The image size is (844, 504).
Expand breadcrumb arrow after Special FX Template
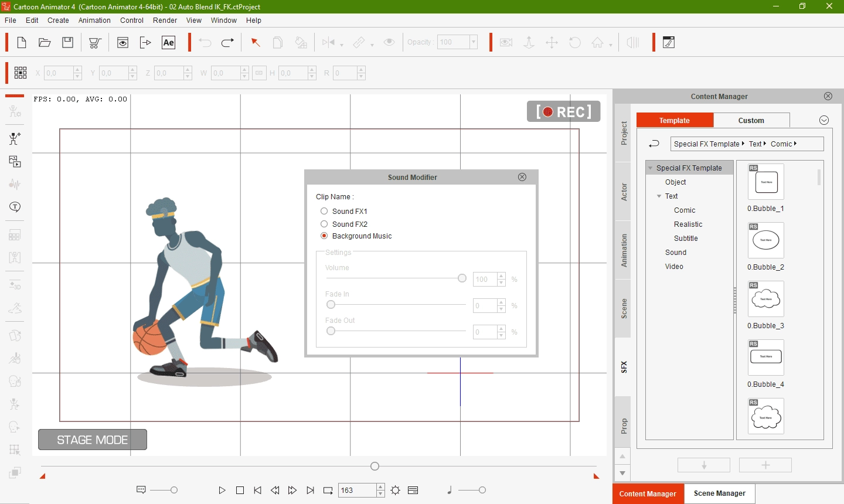(x=743, y=144)
